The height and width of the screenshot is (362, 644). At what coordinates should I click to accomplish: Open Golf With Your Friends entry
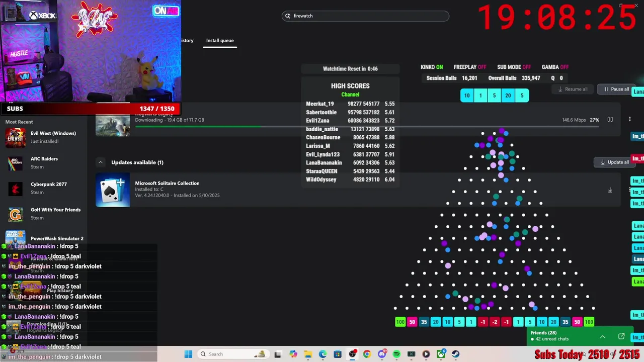44,214
